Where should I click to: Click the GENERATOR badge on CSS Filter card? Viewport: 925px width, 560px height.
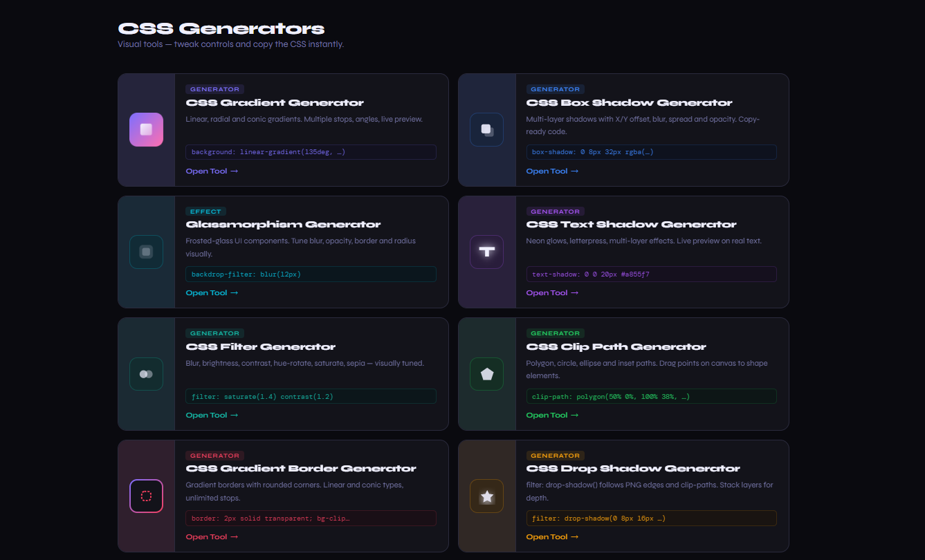(214, 333)
